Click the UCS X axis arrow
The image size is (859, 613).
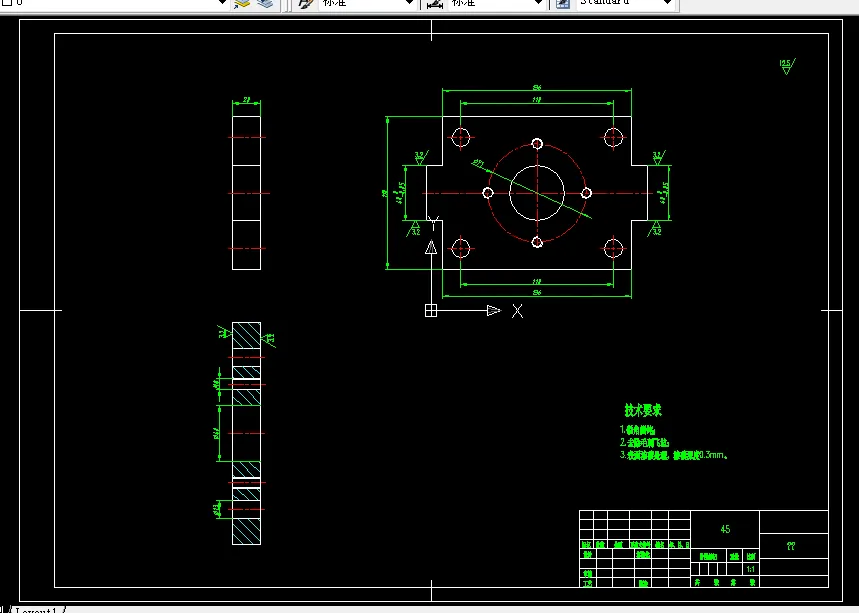click(x=494, y=311)
